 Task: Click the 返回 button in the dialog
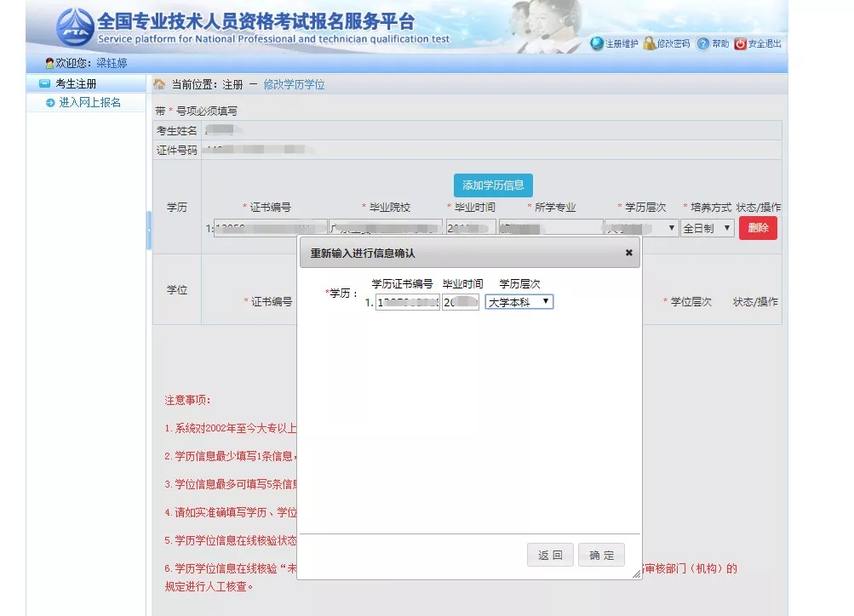[x=549, y=554]
